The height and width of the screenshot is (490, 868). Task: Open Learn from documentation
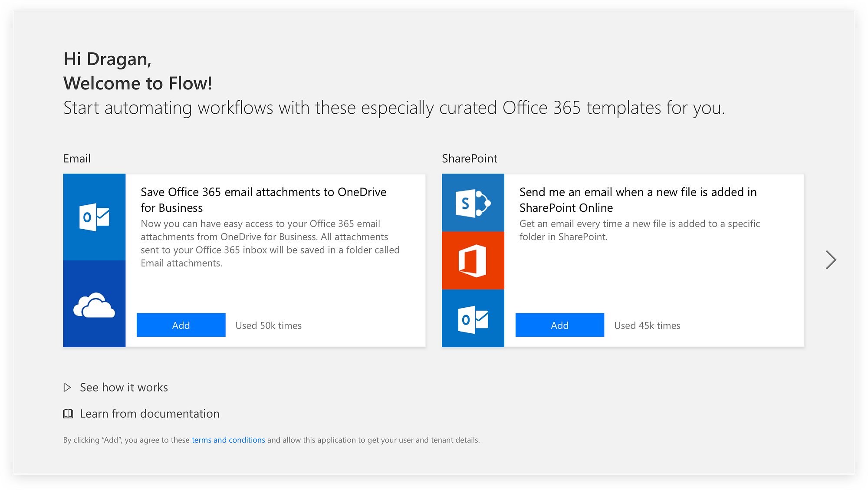point(149,414)
